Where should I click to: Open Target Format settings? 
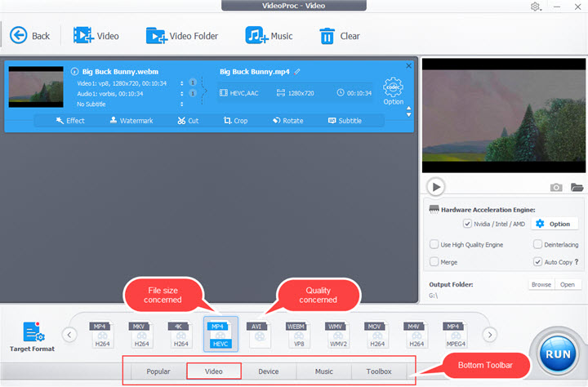[32, 336]
